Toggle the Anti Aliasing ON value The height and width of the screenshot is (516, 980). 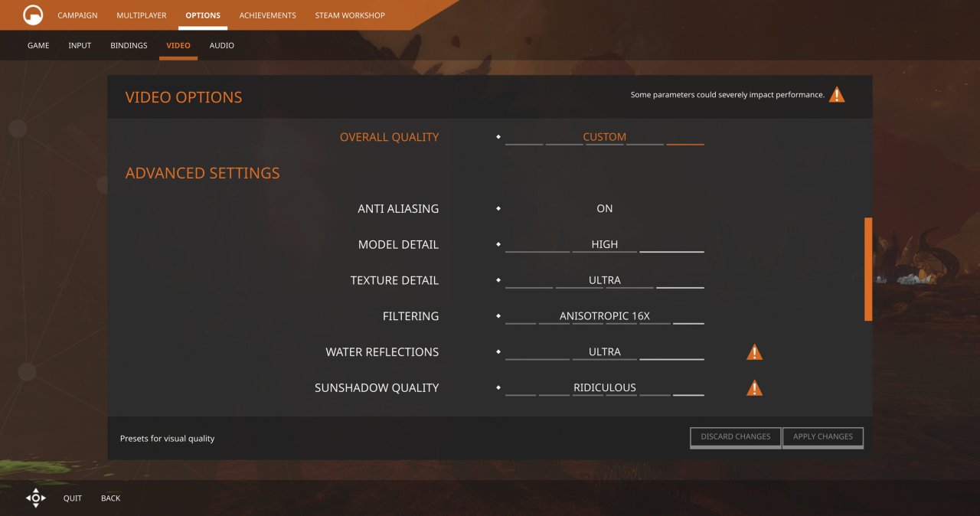pyautogui.click(x=605, y=208)
